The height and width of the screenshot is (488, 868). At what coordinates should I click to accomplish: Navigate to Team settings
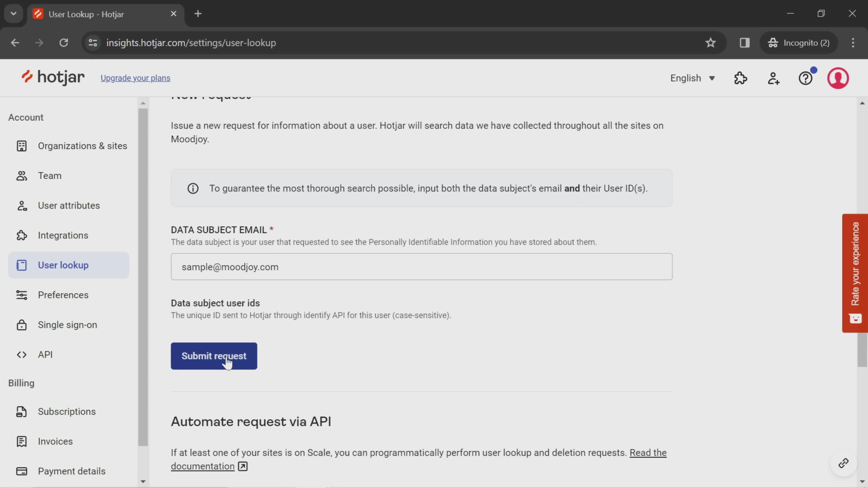(x=50, y=175)
